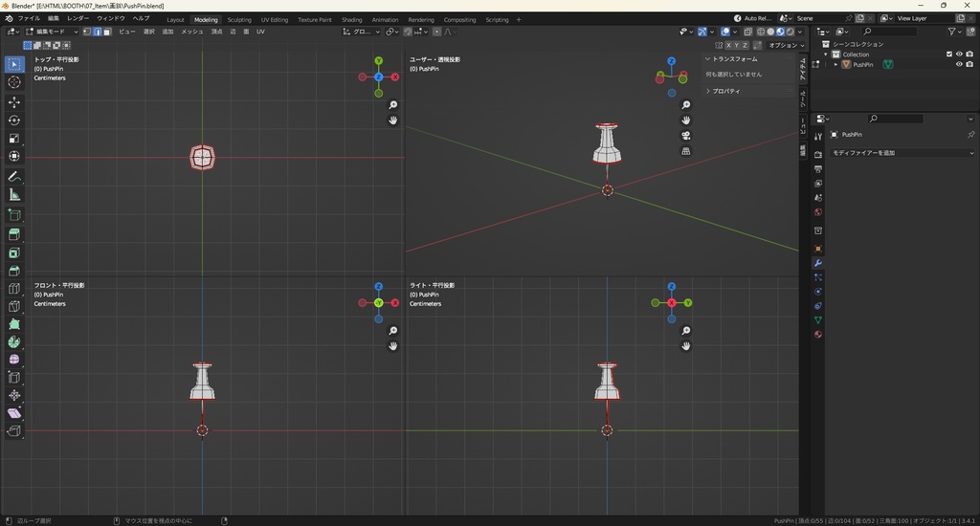Switch to the Sculpting workspace tab
The image size is (980, 526).
(x=239, y=19)
